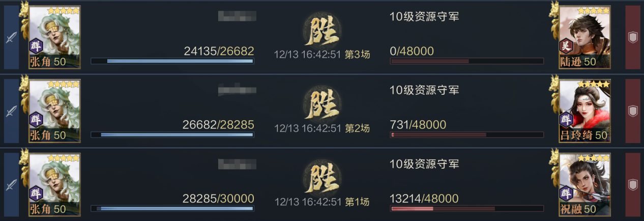Select the 张角 portrait in the 第3场 row
Image resolution: width=644 pixels, height=221 pixels.
(54, 37)
